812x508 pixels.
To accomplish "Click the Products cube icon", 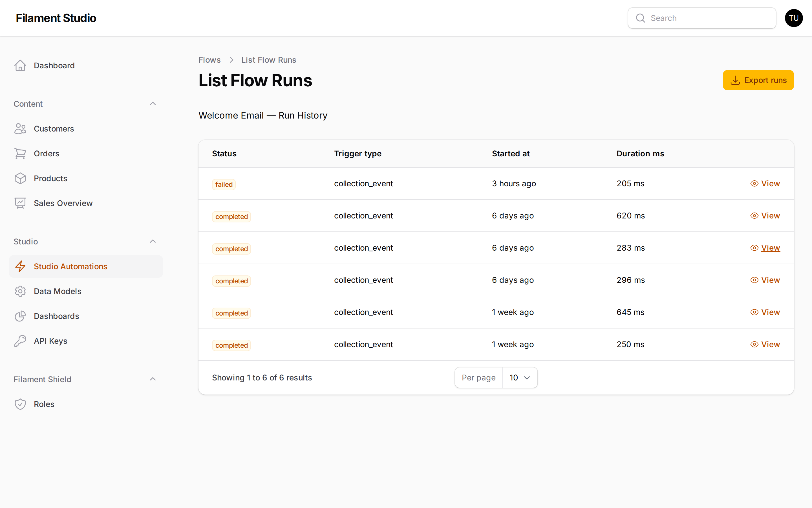I will (20, 178).
